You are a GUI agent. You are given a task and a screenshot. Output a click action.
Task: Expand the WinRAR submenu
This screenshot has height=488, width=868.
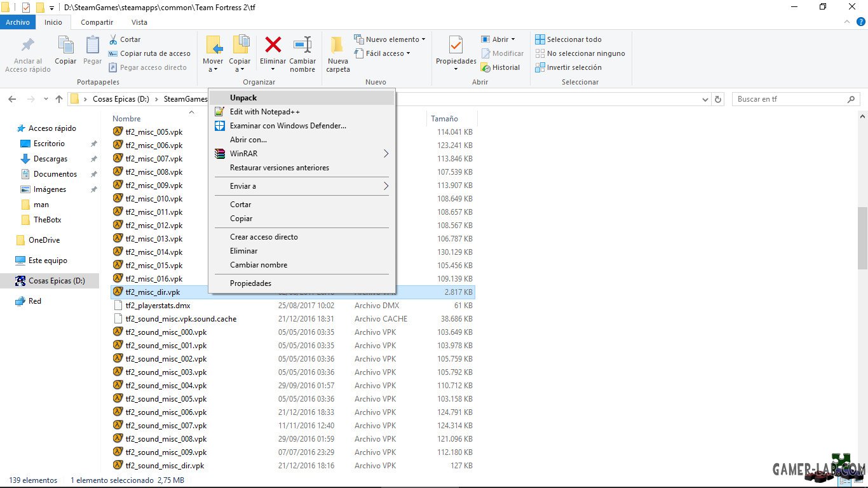302,154
